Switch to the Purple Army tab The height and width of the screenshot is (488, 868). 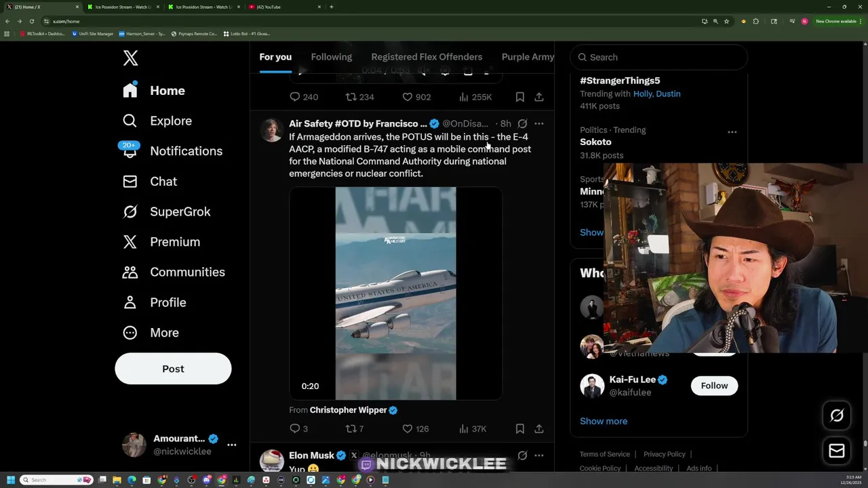pyautogui.click(x=528, y=57)
